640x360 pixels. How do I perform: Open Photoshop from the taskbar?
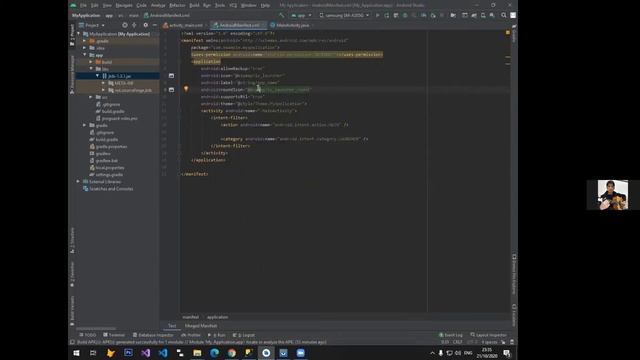coord(128,353)
